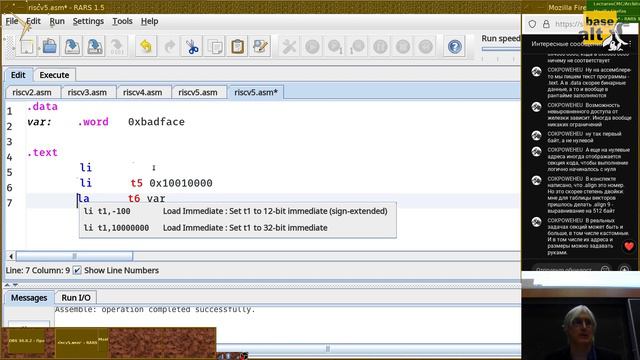Click the single Step forward toolbar icon
The height and width of the screenshot is (360, 640).
(x=335, y=47)
